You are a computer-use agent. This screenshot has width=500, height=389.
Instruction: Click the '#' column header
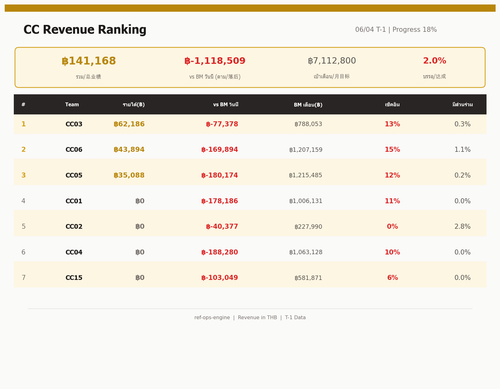pyautogui.click(x=23, y=104)
